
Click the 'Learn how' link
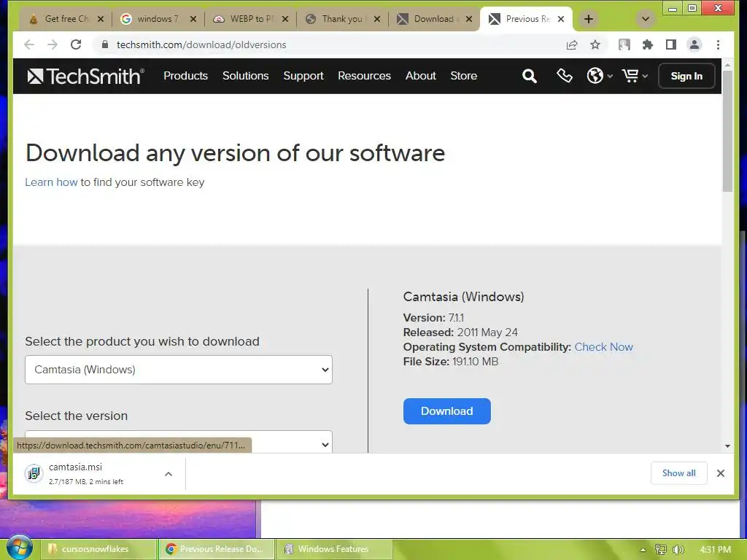coord(51,182)
